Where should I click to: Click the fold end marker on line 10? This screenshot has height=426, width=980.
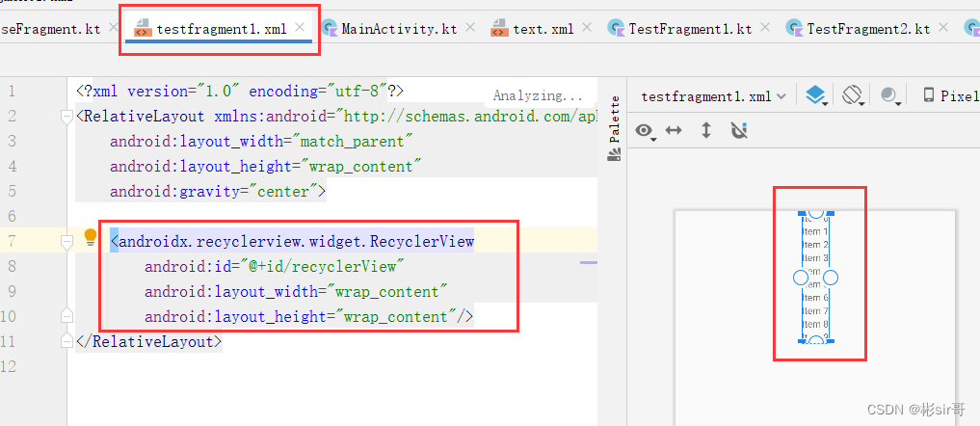point(66,316)
